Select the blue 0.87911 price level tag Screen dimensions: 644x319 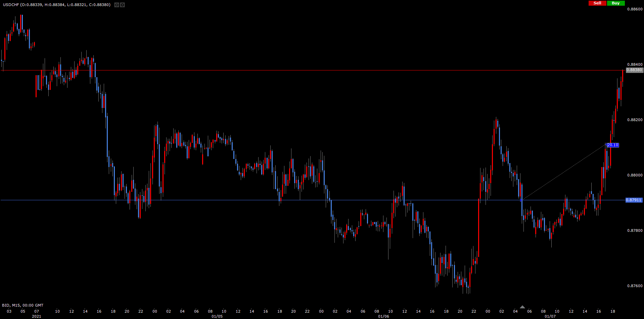click(634, 200)
